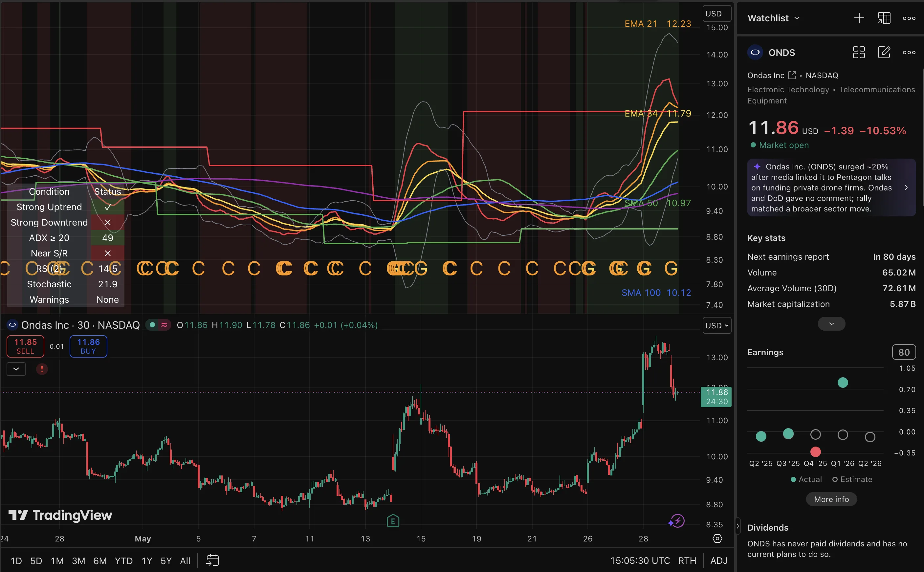This screenshot has width=924, height=572.
Task: Click the green market status dot in legend
Action: 152,325
